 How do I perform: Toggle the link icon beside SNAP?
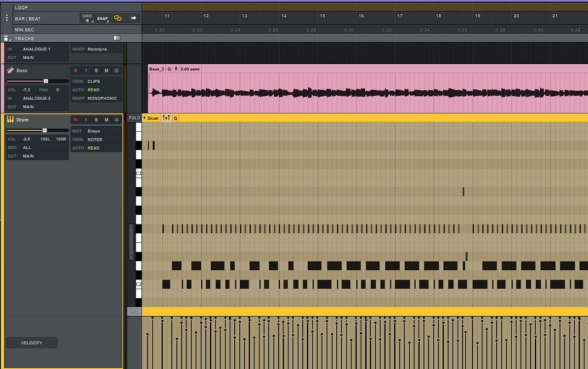tap(118, 18)
